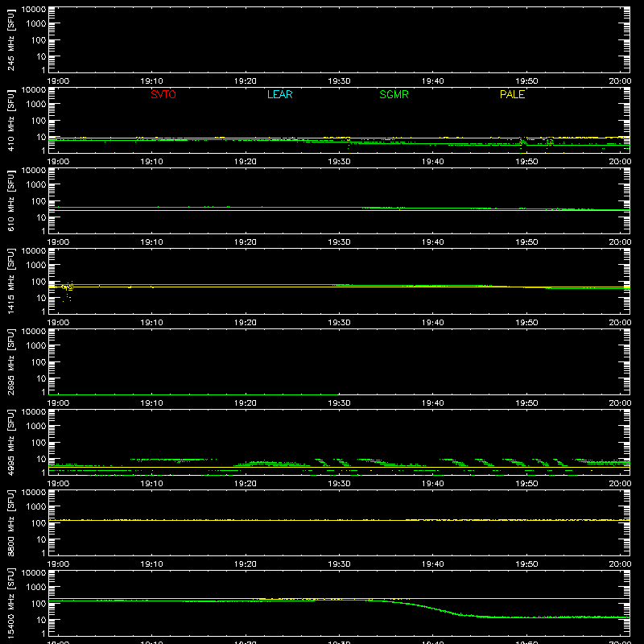Select the "410 MHz [SFU]" axis title
The image size is (644, 644).
(x=11, y=120)
